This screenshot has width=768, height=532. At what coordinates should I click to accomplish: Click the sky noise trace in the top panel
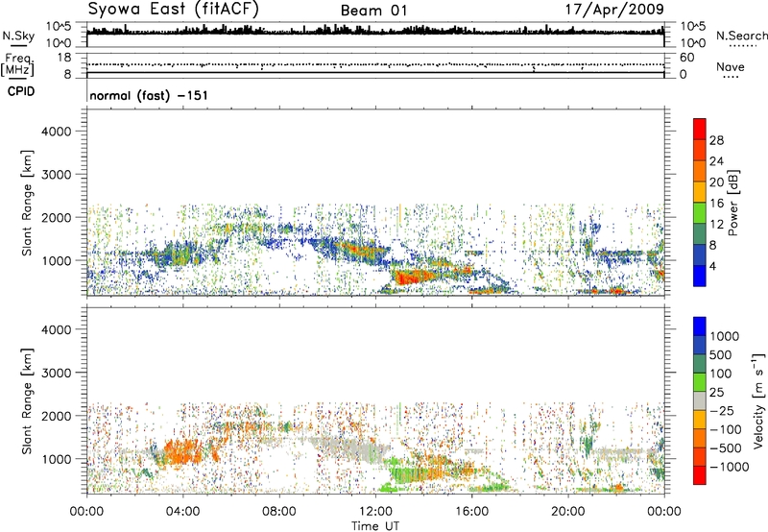375,31
